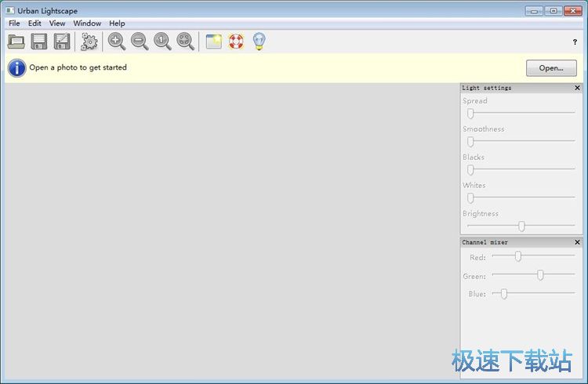Click the Blue channel slider handle

[x=504, y=294]
